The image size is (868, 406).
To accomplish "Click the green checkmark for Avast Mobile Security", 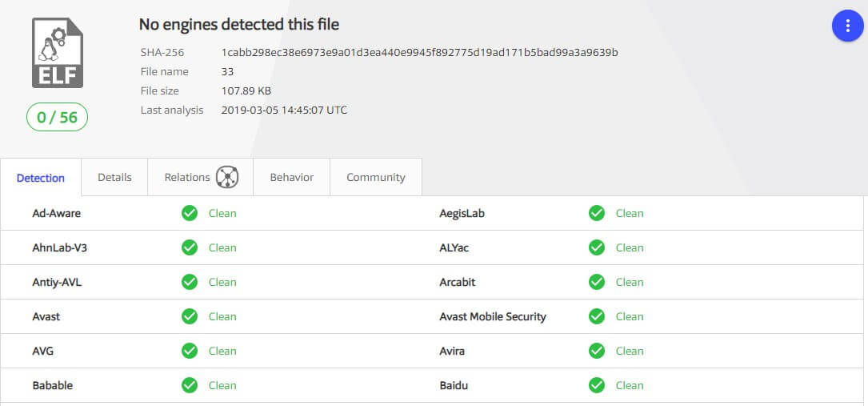I will click(x=597, y=316).
